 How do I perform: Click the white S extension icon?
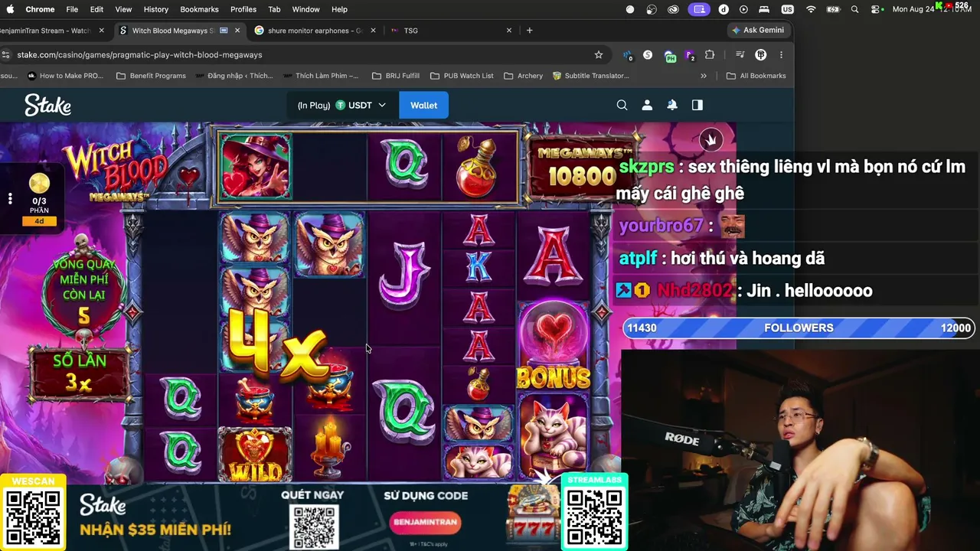pos(648,54)
